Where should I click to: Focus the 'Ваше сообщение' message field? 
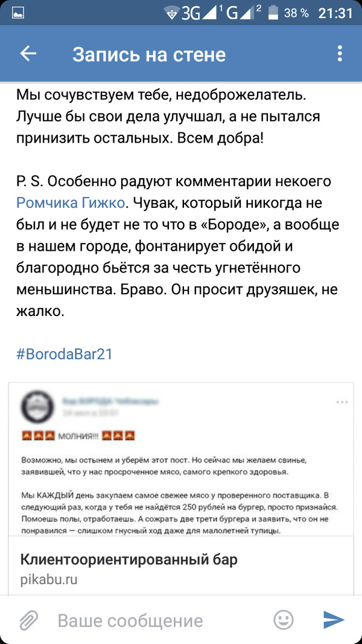click(x=157, y=620)
